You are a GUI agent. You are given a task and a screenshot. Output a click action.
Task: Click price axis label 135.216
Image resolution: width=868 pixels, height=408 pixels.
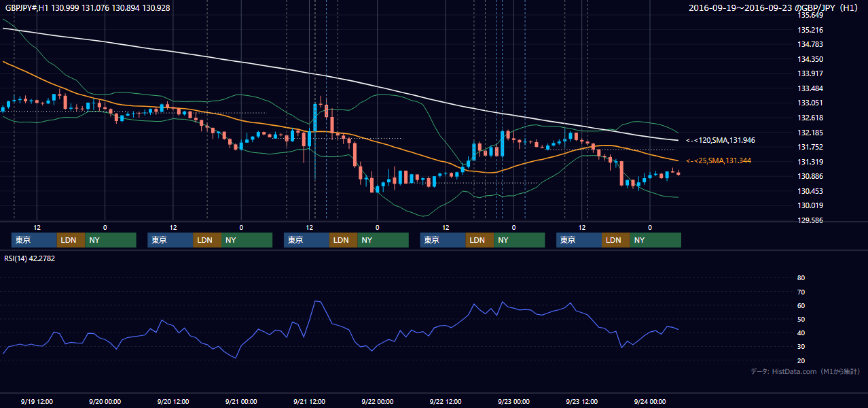810,30
